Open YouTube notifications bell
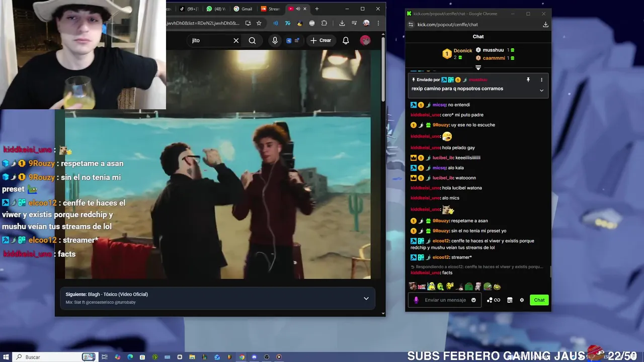Viewport: 644px width, 362px height. tap(346, 40)
